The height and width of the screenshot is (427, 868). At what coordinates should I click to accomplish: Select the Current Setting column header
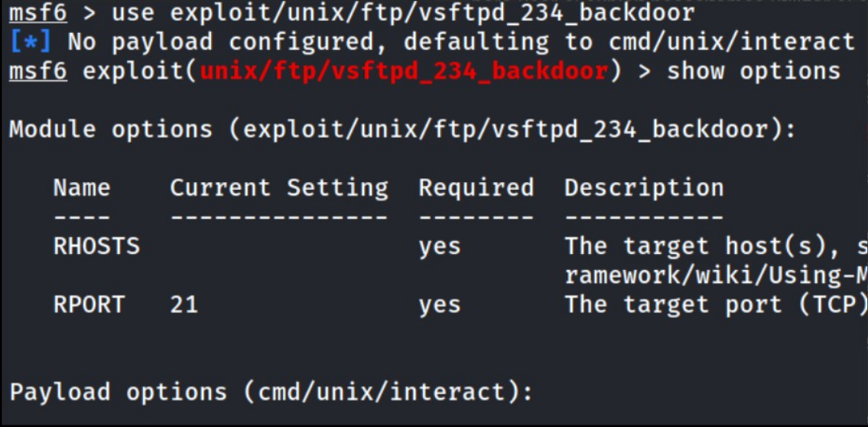(278, 187)
